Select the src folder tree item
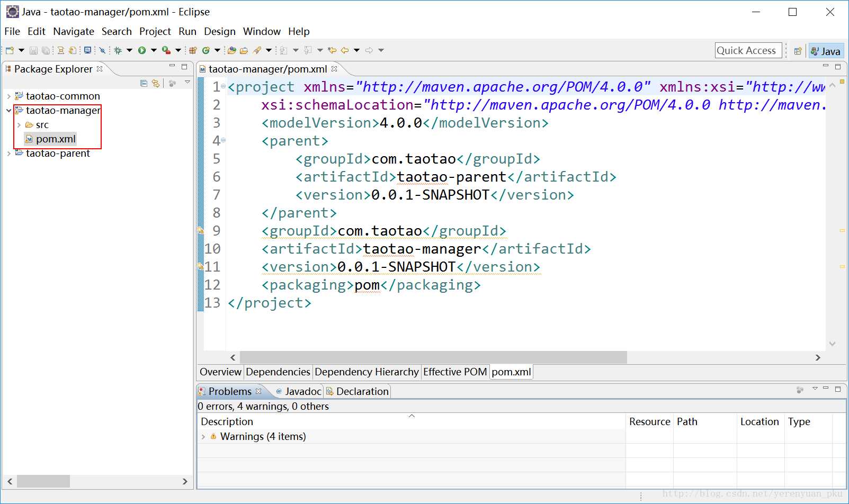The image size is (849, 504). coord(37,125)
